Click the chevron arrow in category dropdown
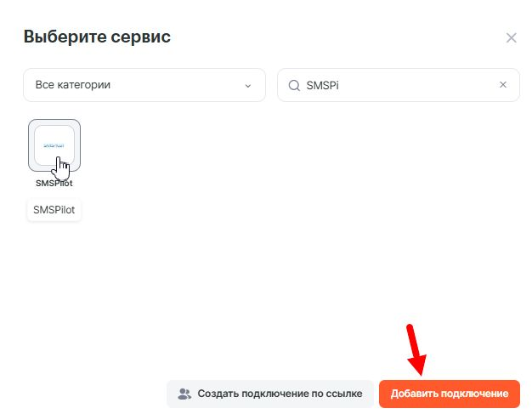The image size is (532, 414). (x=248, y=86)
